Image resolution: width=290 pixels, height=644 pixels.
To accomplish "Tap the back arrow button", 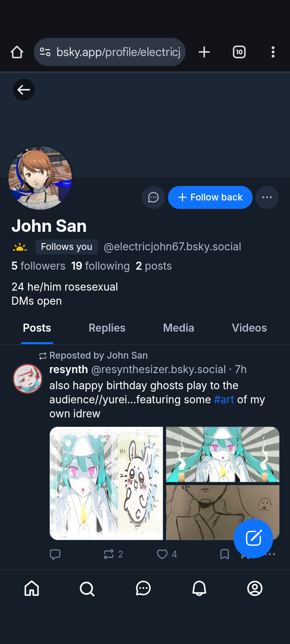I will [24, 90].
